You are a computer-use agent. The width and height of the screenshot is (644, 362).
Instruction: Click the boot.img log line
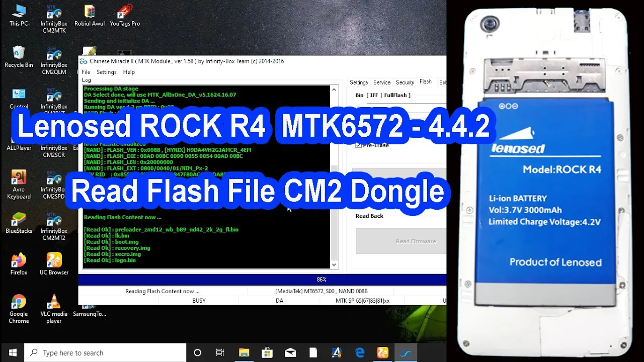111,242
